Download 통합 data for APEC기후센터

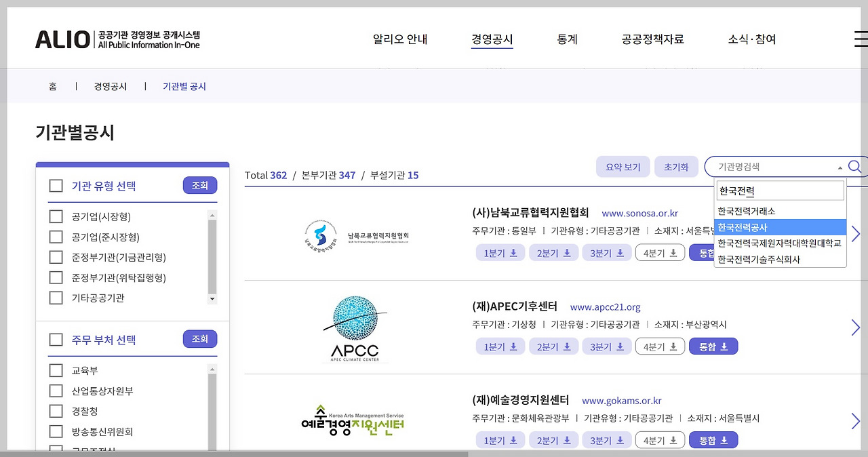click(713, 346)
